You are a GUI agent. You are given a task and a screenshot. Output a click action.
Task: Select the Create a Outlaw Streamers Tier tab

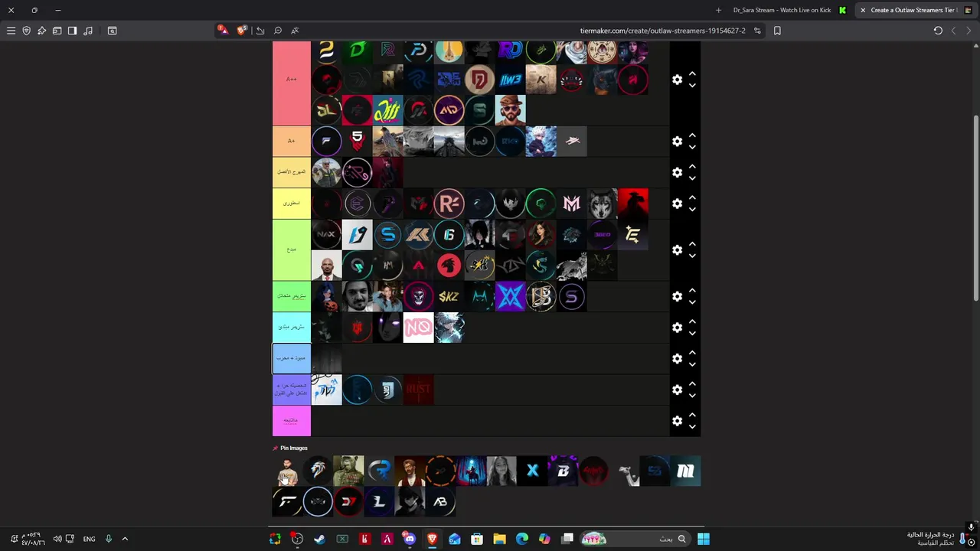915,10
